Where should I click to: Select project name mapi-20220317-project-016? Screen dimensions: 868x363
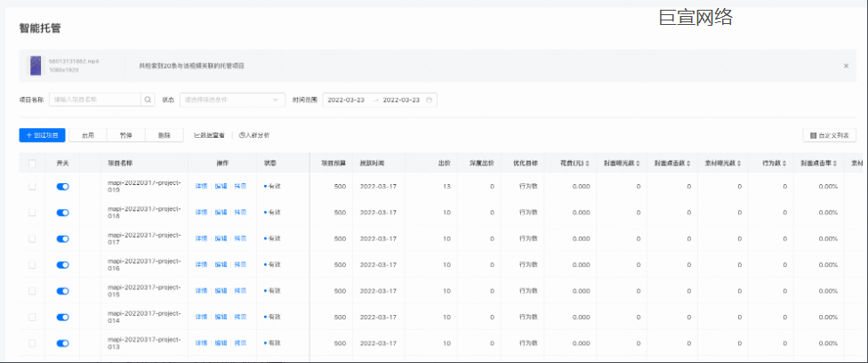(x=144, y=264)
